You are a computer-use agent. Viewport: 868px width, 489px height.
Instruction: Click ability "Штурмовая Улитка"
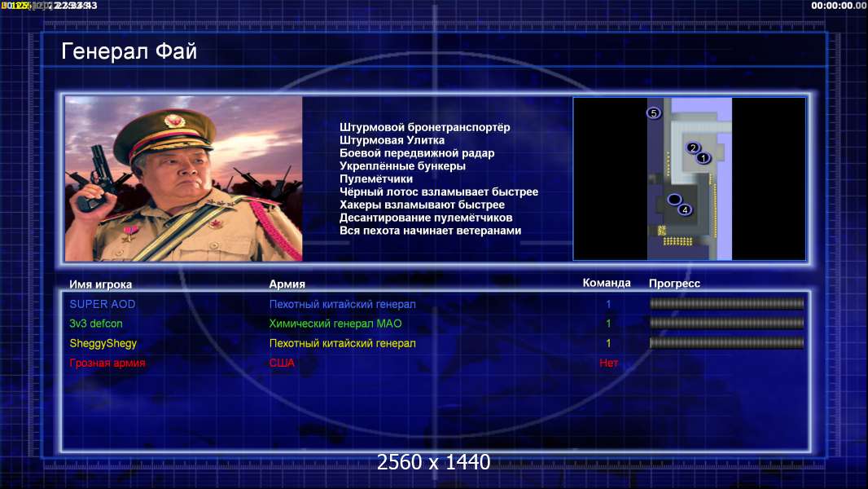[x=392, y=140]
